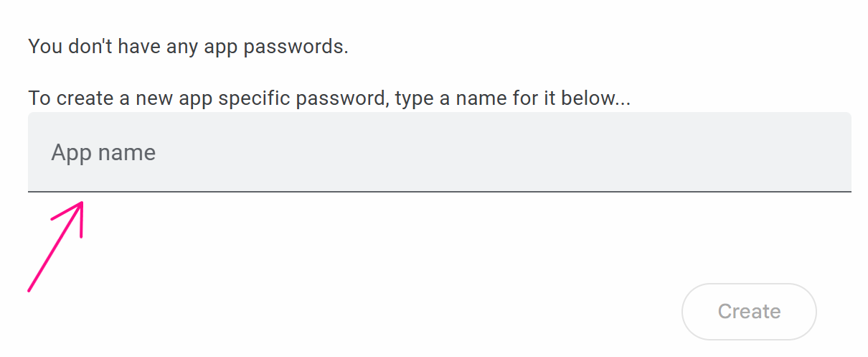Click the "App name" placeholder text
Image resolution: width=868 pixels, height=357 pixels.
[x=103, y=153]
